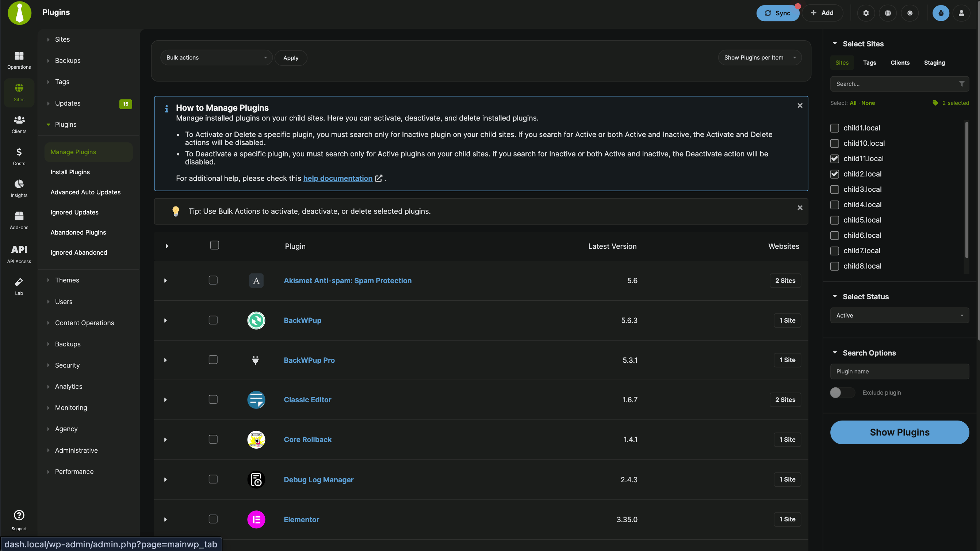
Task: Click the globe icon in header
Action: pos(888,13)
